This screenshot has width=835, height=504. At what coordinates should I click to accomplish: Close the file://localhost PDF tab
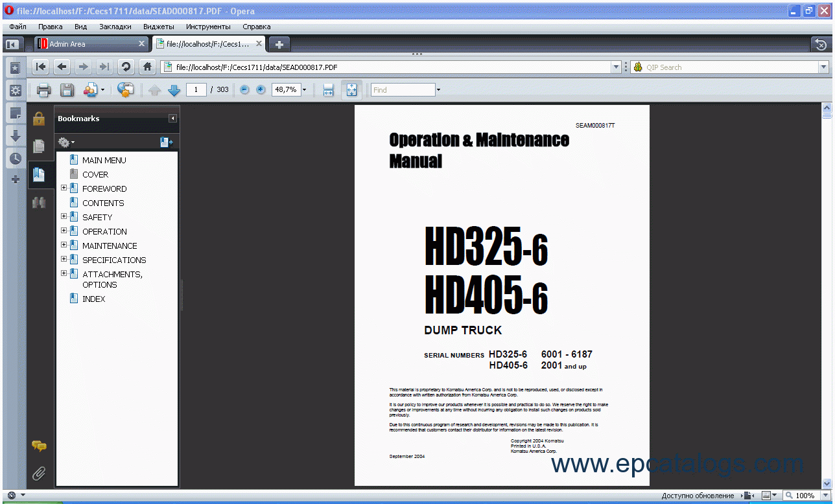tap(259, 43)
